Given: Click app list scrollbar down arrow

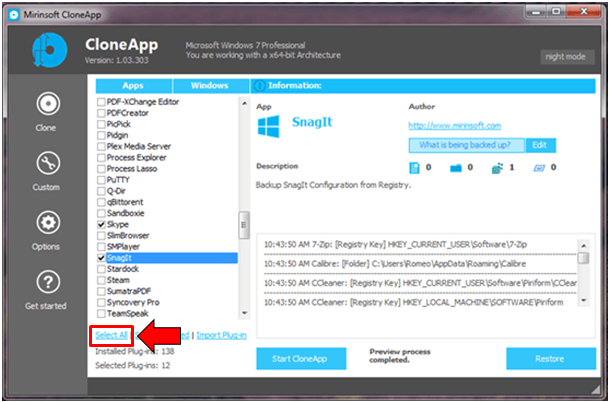Looking at the screenshot, I should pos(244,313).
